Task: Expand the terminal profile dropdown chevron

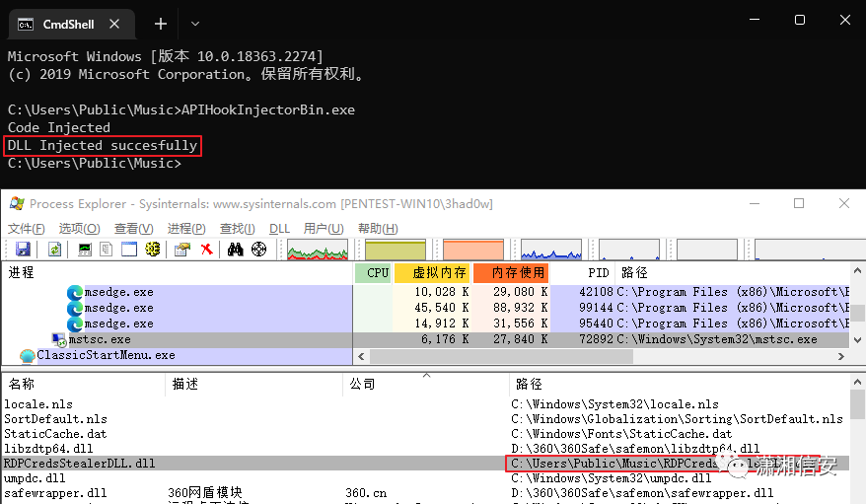Action: 195,24
